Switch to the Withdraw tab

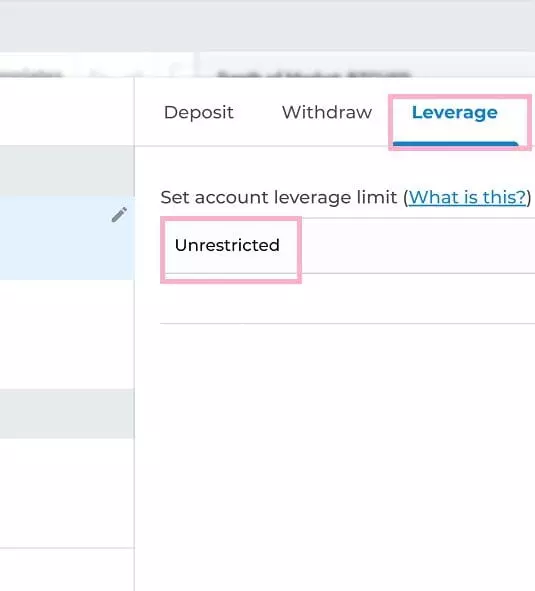pos(327,112)
